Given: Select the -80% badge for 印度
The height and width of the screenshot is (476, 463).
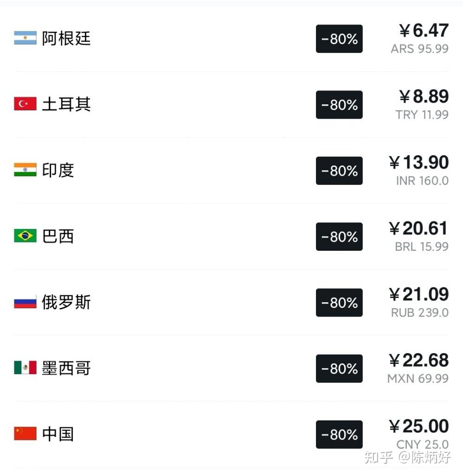Looking at the screenshot, I should click(x=339, y=171).
